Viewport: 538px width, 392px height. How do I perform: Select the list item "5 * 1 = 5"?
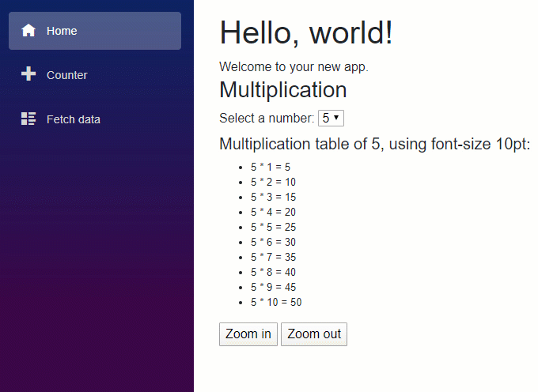(x=271, y=168)
